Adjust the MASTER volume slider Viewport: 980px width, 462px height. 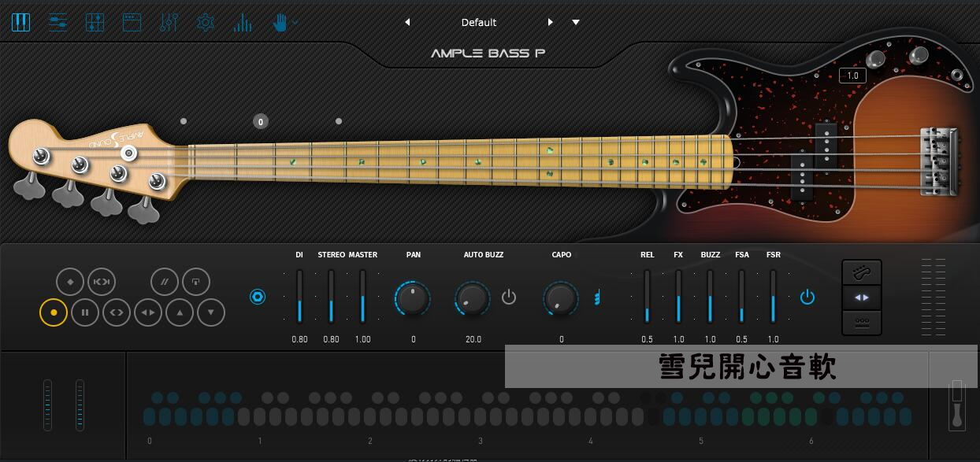362,296
